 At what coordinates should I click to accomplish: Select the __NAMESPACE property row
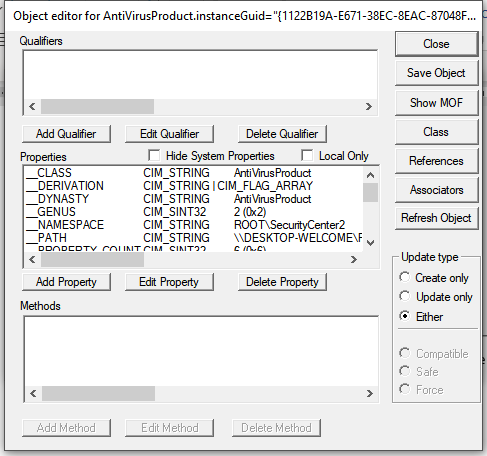tap(193, 225)
